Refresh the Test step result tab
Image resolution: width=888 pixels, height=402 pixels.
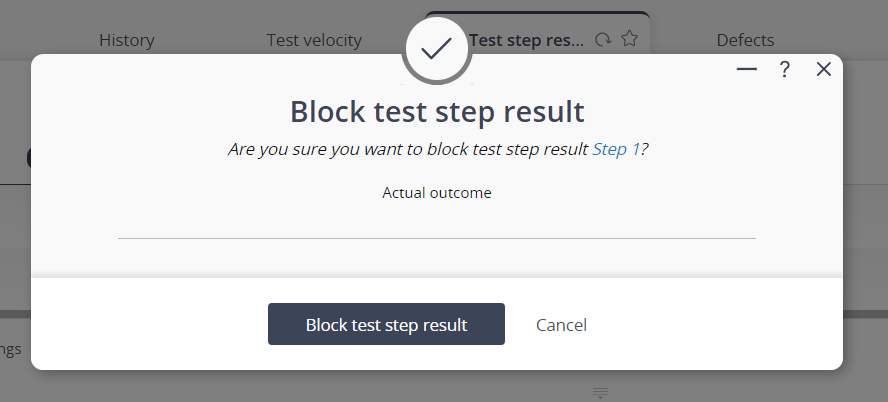602,40
